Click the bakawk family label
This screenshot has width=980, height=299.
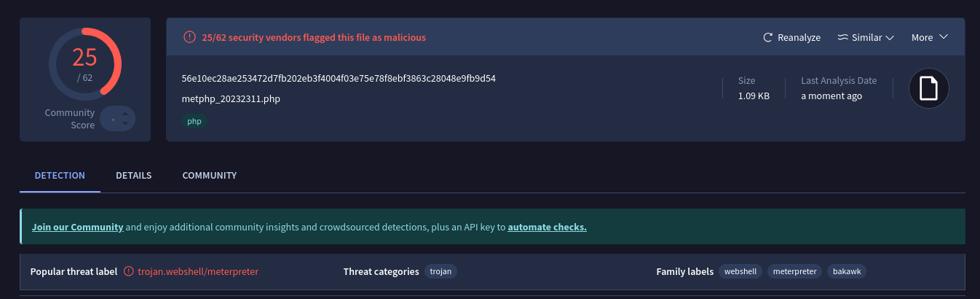[x=847, y=271]
